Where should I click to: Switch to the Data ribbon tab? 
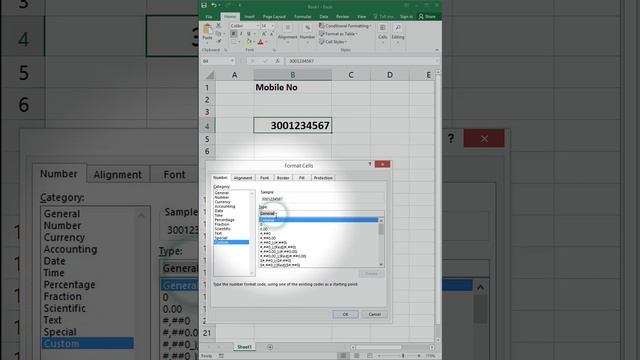pos(324,17)
